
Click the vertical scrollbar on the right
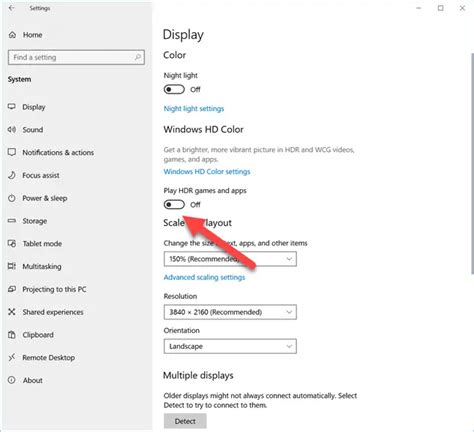pyautogui.click(x=472, y=163)
